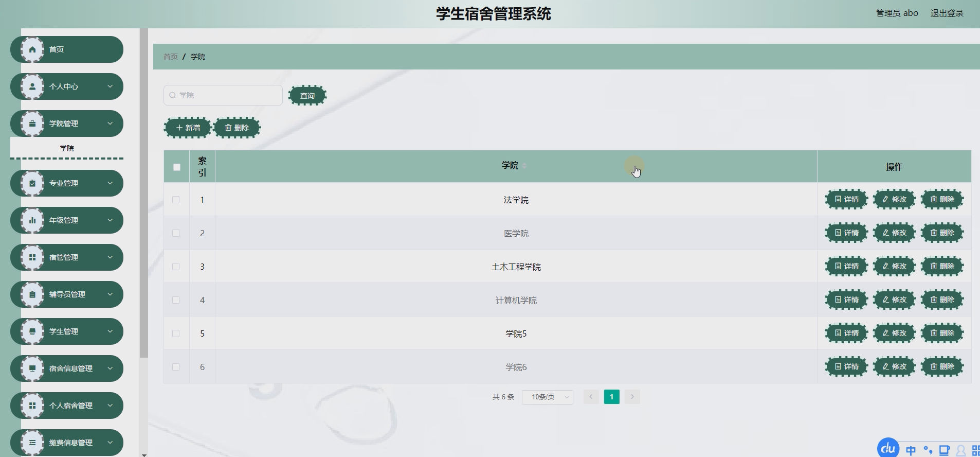Click the grid icon for 宿管管理
Image resolution: width=980 pixels, height=457 pixels.
point(32,257)
